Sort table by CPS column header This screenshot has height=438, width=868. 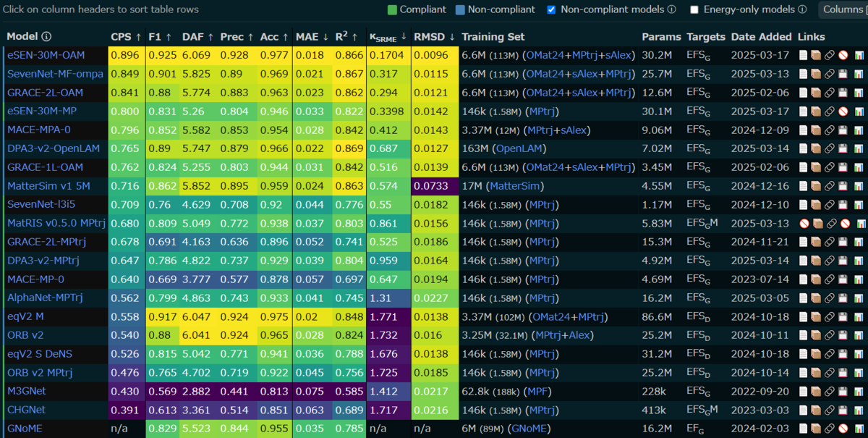126,36
